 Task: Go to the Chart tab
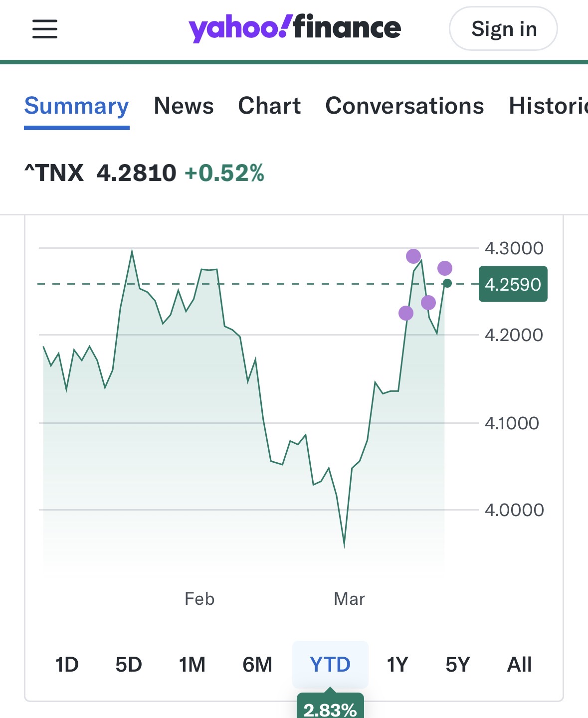point(269,106)
